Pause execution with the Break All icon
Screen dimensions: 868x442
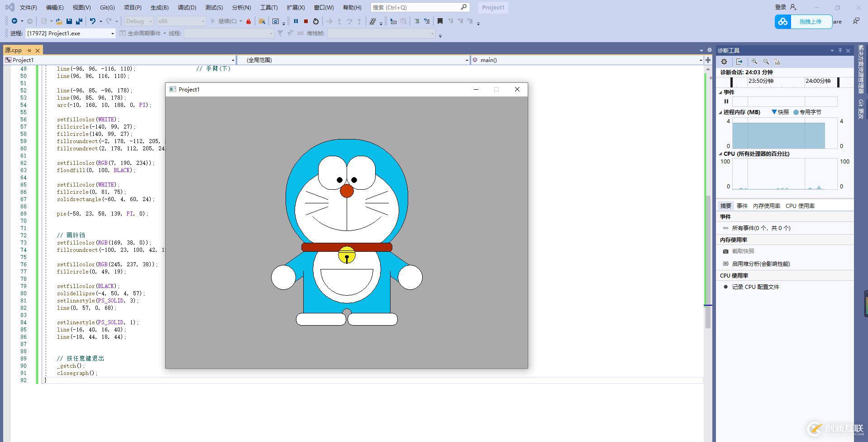[x=296, y=21]
